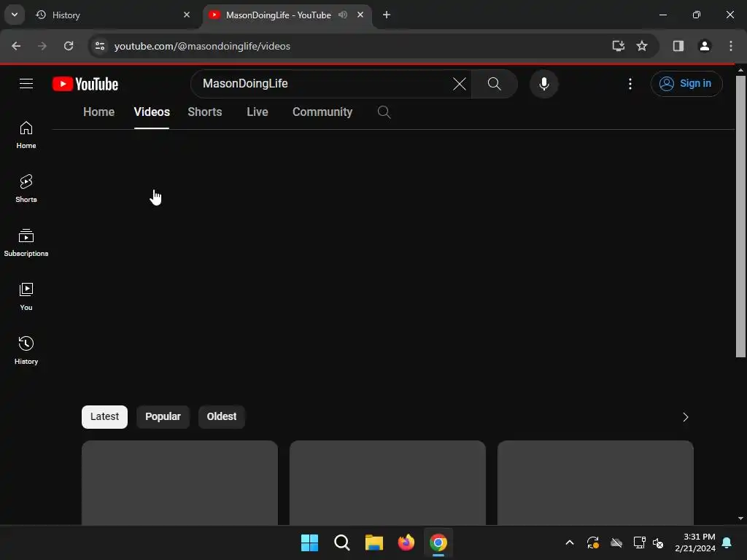Screen dimensions: 747x560
Task: Open Windows taskbar search
Action: pyautogui.click(x=341, y=542)
